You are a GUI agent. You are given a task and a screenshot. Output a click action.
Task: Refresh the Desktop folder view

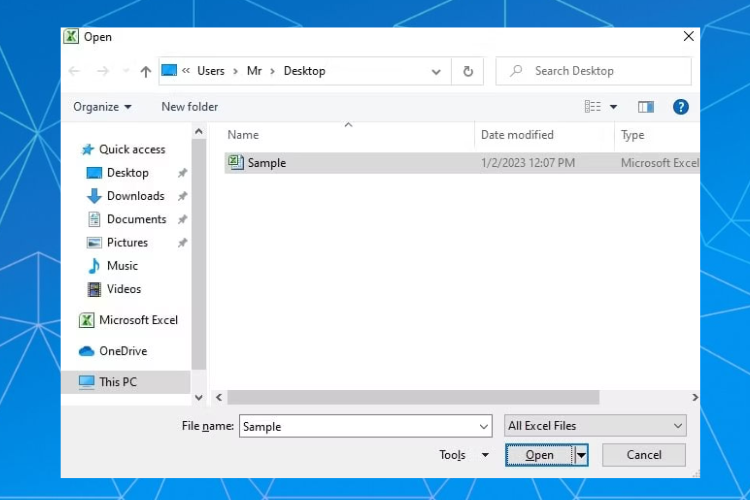[x=468, y=71]
